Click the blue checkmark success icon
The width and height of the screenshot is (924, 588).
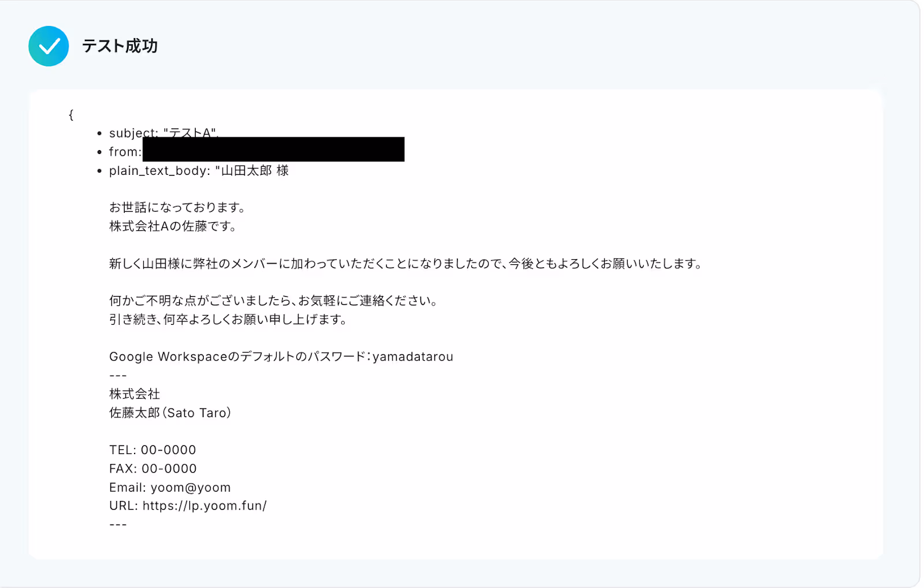(x=49, y=46)
